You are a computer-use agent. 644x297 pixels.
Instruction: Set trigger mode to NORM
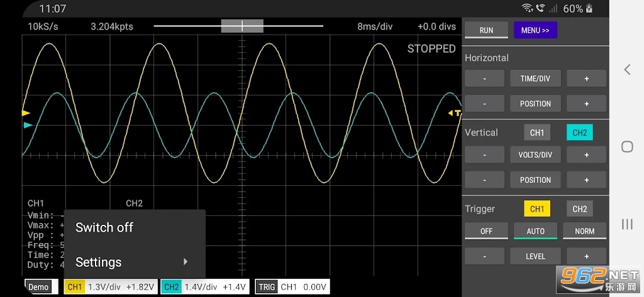coord(584,231)
